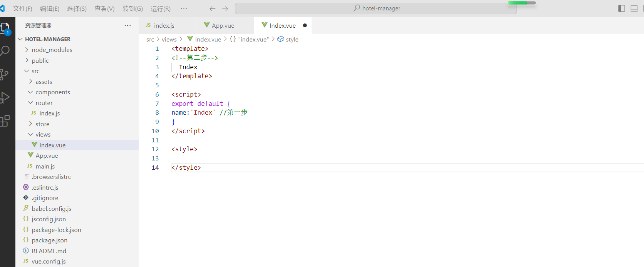Select the Index.vue editor tab

282,25
